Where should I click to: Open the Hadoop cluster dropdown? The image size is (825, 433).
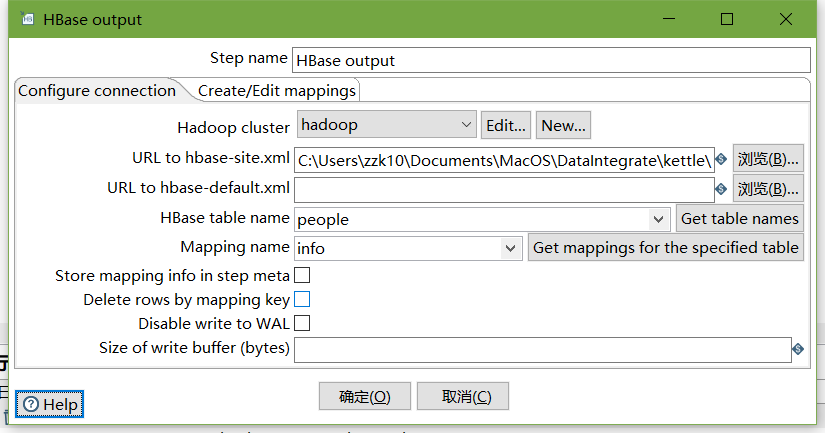coord(466,125)
